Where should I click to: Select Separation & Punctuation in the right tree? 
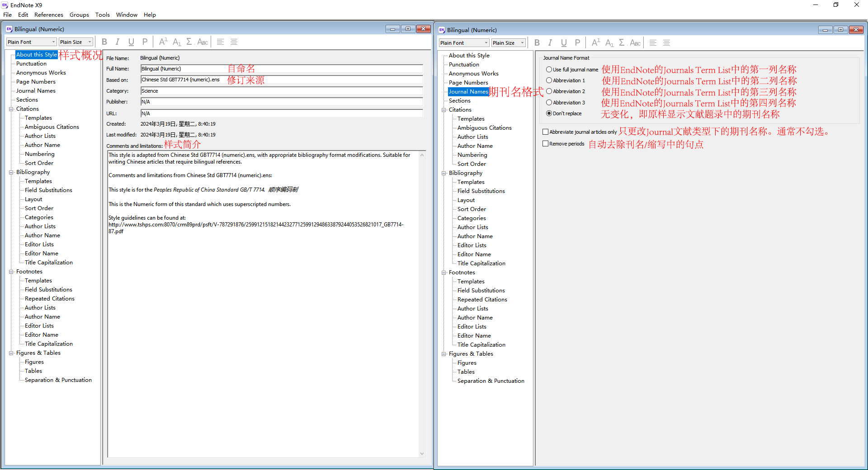491,381
